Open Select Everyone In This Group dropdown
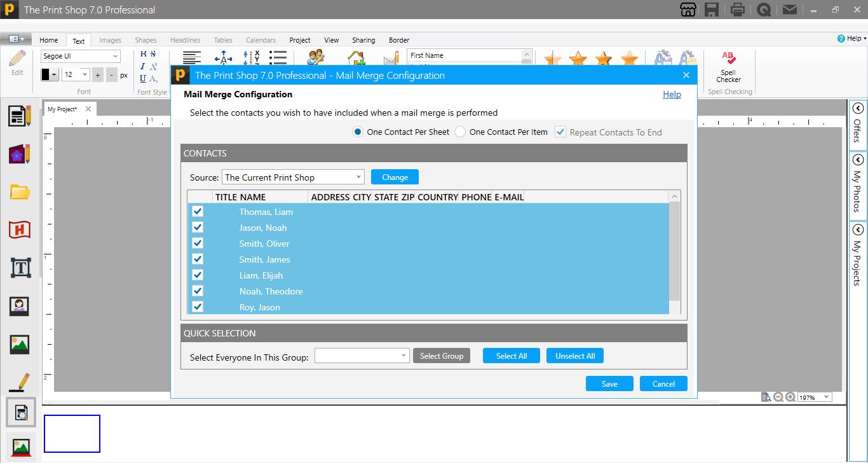 tap(362, 356)
